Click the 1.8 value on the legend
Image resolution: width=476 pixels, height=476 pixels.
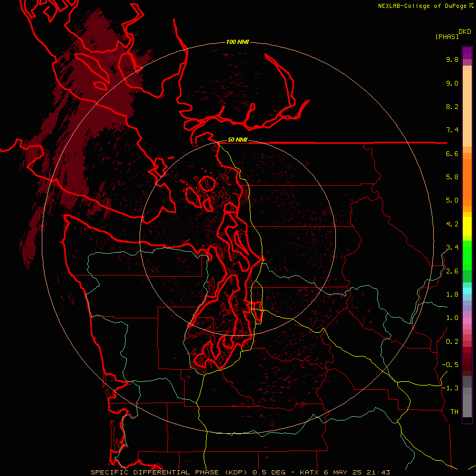point(452,295)
